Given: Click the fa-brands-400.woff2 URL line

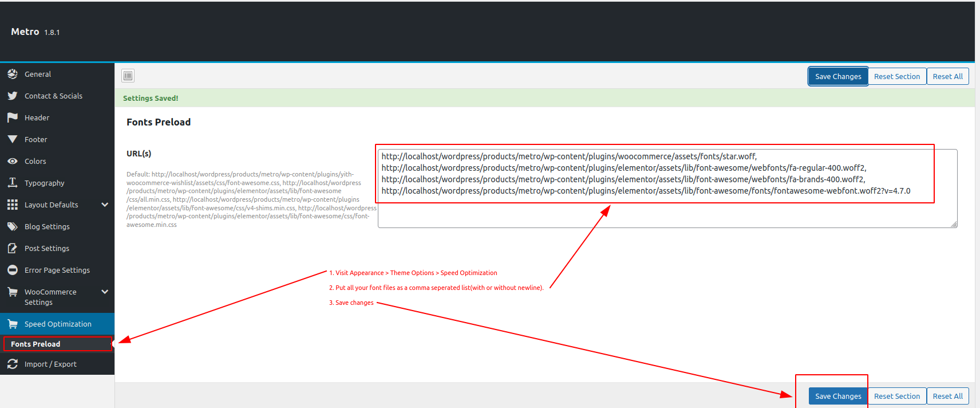Looking at the screenshot, I should coord(623,179).
